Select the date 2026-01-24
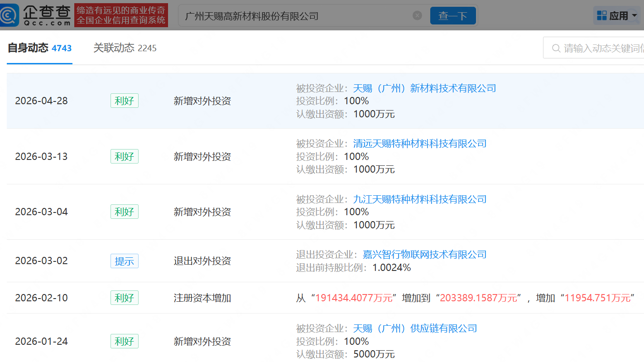 41,341
